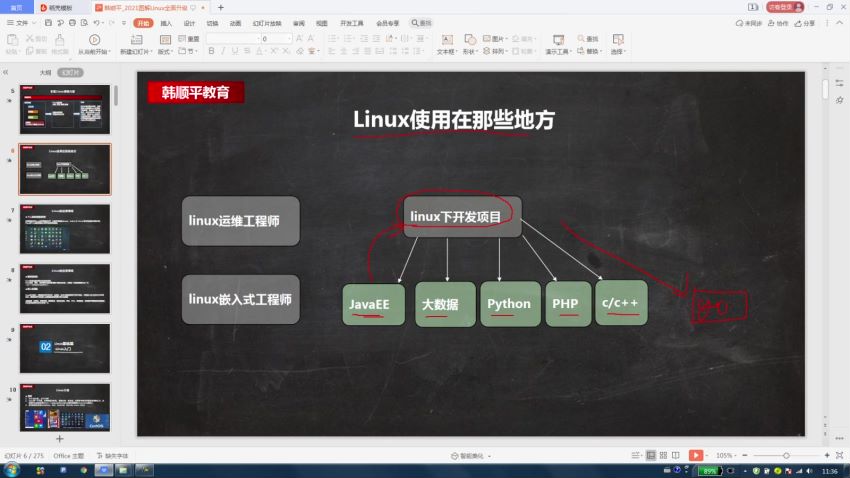Click the Print icon in quick access toolbar
The height and width of the screenshot is (478, 850).
point(72,23)
